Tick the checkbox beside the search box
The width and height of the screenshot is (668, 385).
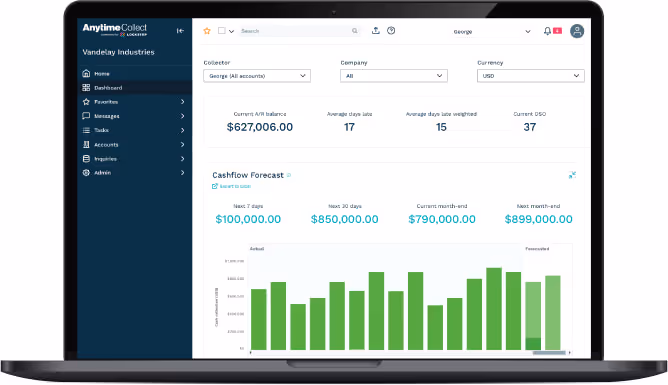point(222,31)
